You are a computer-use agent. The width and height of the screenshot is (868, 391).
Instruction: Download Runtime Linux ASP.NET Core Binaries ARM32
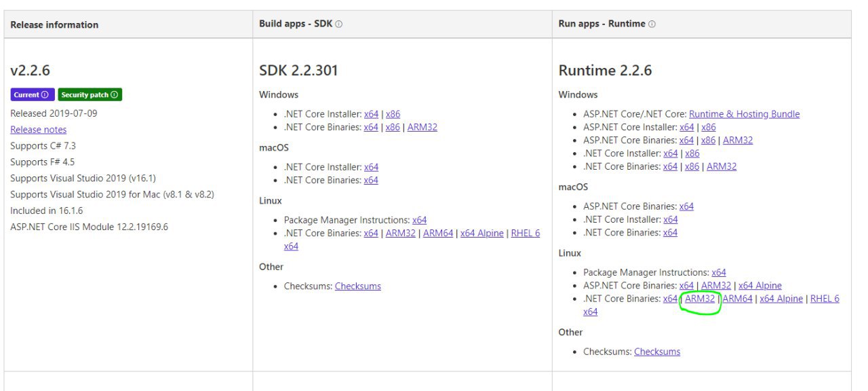pyautogui.click(x=716, y=286)
